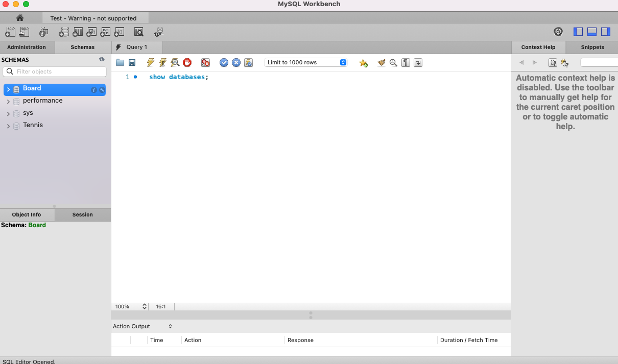The height and width of the screenshot is (364, 618).
Task: Open info icon on Board schema
Action: tap(94, 90)
